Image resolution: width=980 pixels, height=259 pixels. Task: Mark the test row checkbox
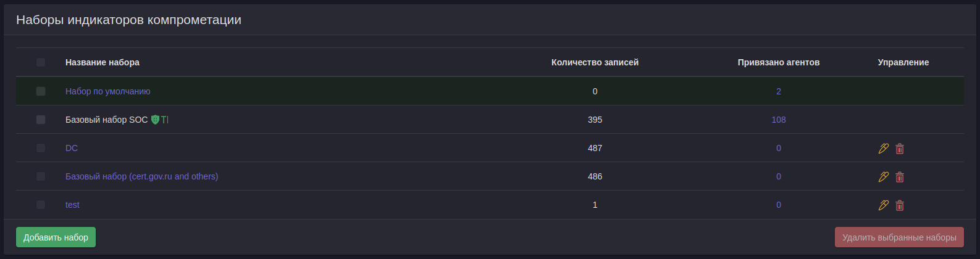coord(41,205)
